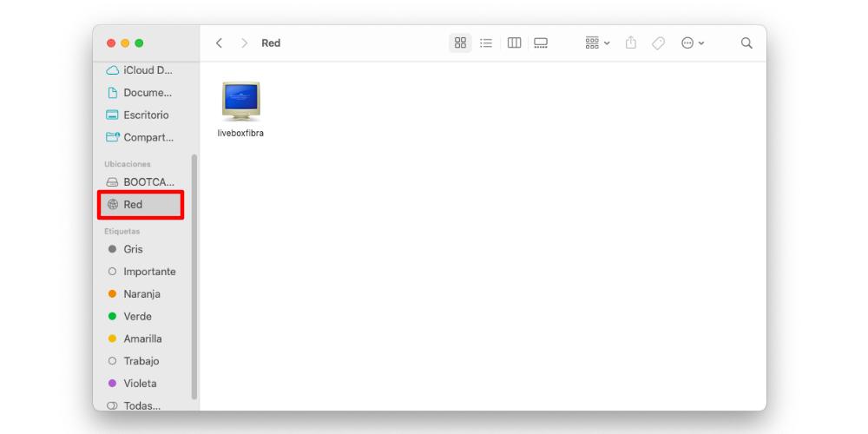This screenshot has height=434, width=868.
Task: Click the Share toolbar icon
Action: 631,43
